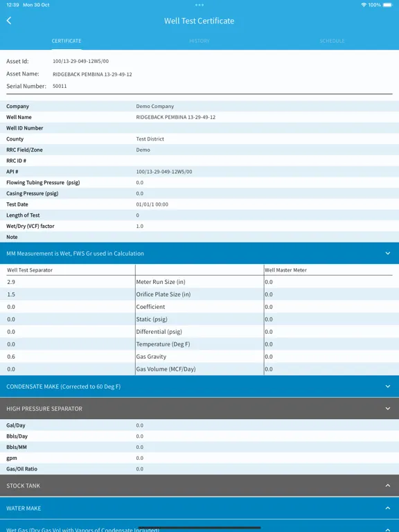Select the gpm value 0.0
Viewport: 399px width, 532px height.
(x=140, y=458)
